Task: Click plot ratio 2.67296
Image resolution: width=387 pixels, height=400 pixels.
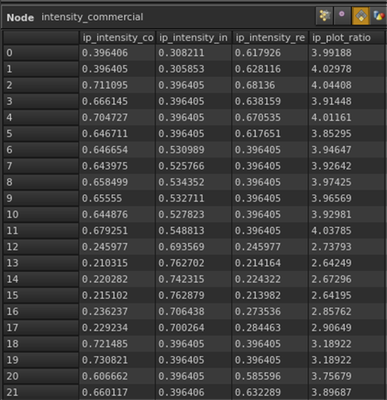Action: pos(331,279)
